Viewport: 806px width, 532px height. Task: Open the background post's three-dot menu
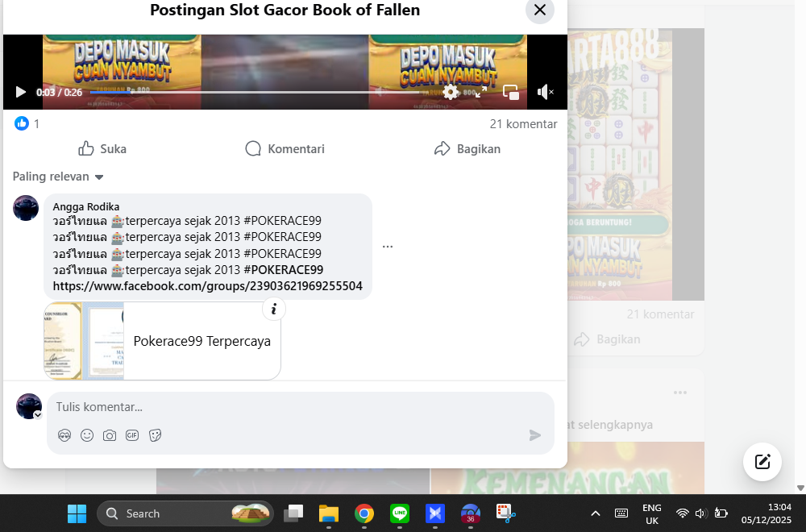[680, 393]
